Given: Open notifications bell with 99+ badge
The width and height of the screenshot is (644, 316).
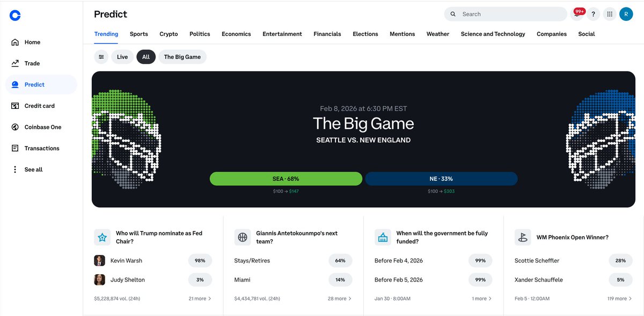Looking at the screenshot, I should point(577,14).
